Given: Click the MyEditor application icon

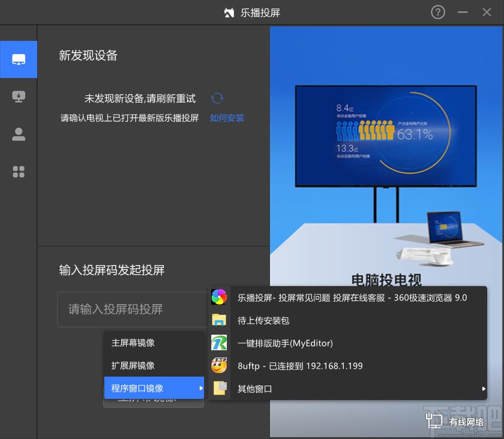Looking at the screenshot, I should [219, 342].
